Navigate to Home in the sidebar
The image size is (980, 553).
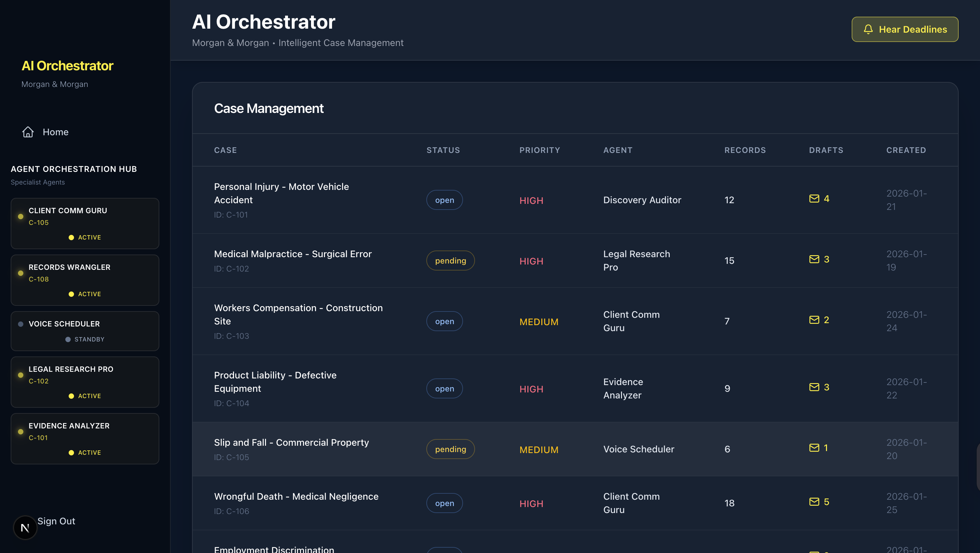[x=56, y=132]
